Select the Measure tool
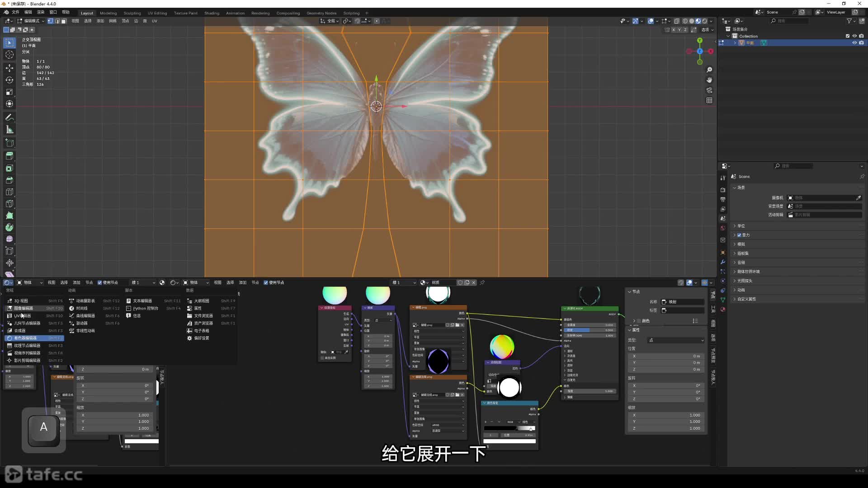The height and width of the screenshot is (488, 868). click(x=9, y=130)
